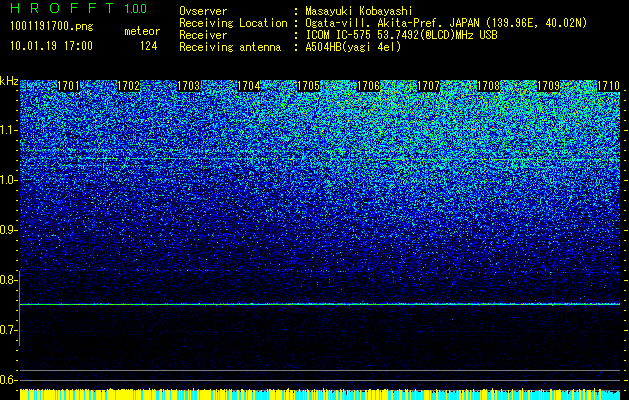
Task: Click the yellow signal level bar strip
Action: click(x=320, y=394)
